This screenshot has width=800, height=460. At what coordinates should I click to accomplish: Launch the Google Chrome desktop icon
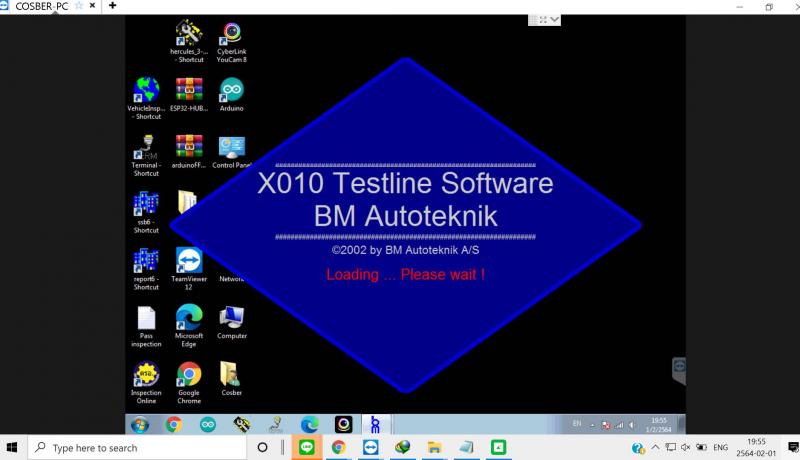(189, 382)
